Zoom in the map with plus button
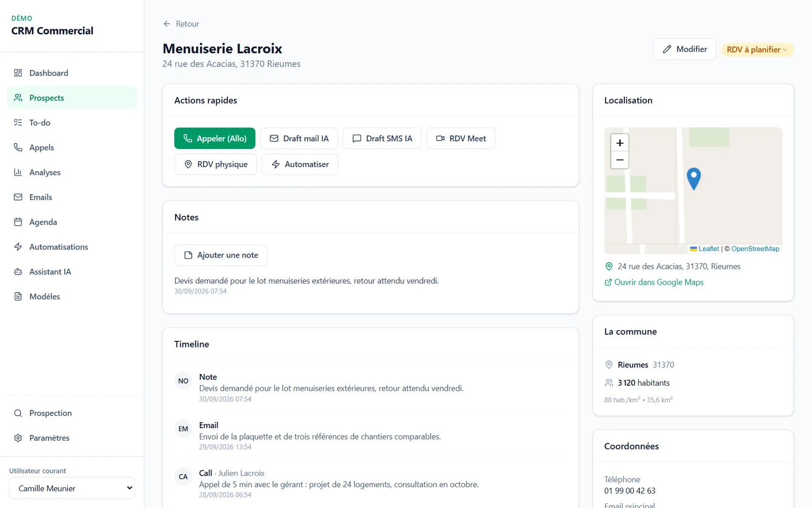This screenshot has height=508, width=812. (x=620, y=143)
